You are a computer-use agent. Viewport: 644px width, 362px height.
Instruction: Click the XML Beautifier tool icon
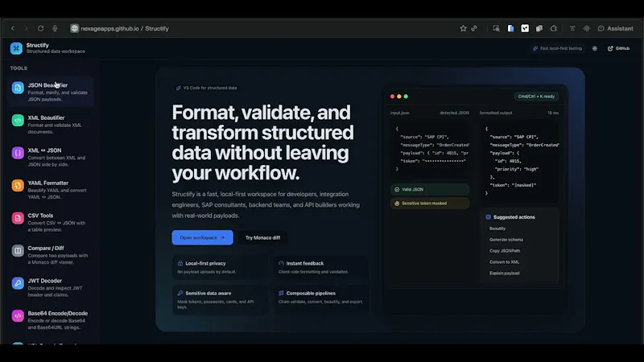18,120
